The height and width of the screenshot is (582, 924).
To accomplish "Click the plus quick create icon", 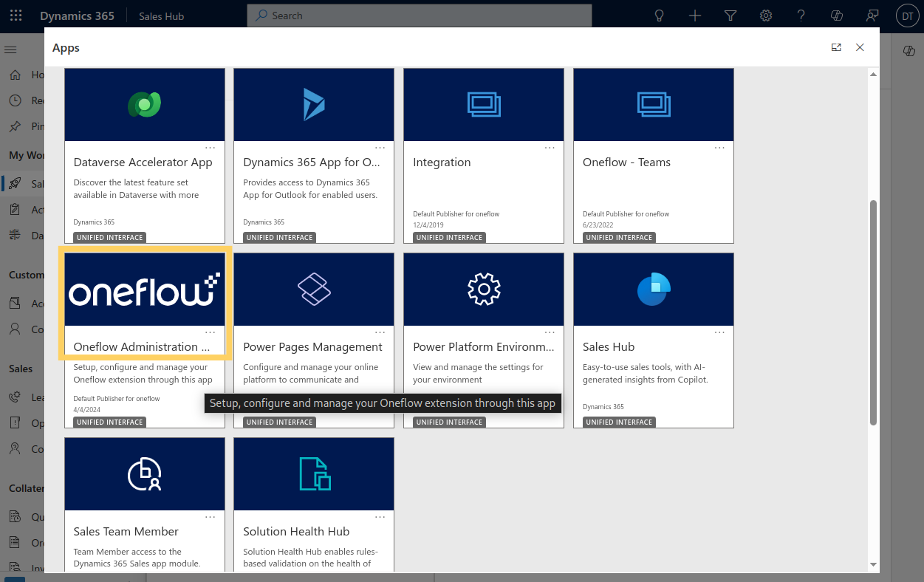I will point(695,16).
